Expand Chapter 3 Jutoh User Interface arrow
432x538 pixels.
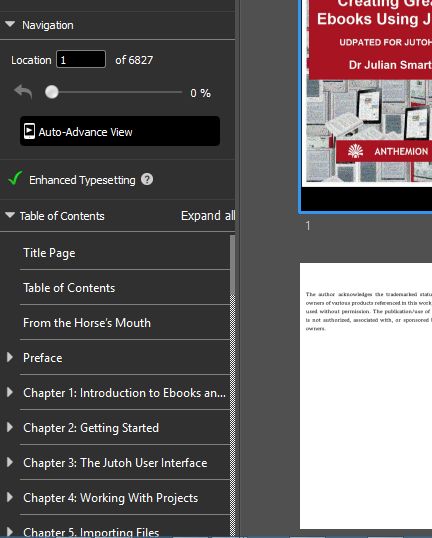point(10,462)
